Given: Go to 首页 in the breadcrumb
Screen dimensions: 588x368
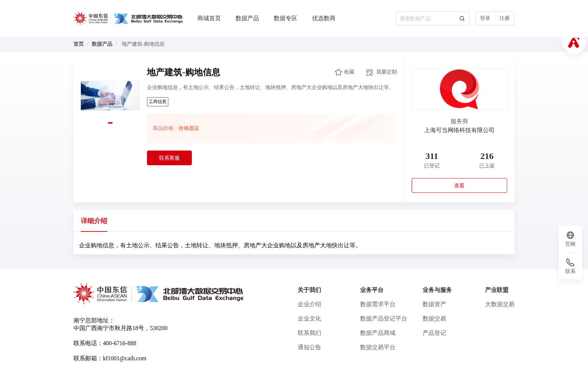Looking at the screenshot, I should (x=79, y=44).
